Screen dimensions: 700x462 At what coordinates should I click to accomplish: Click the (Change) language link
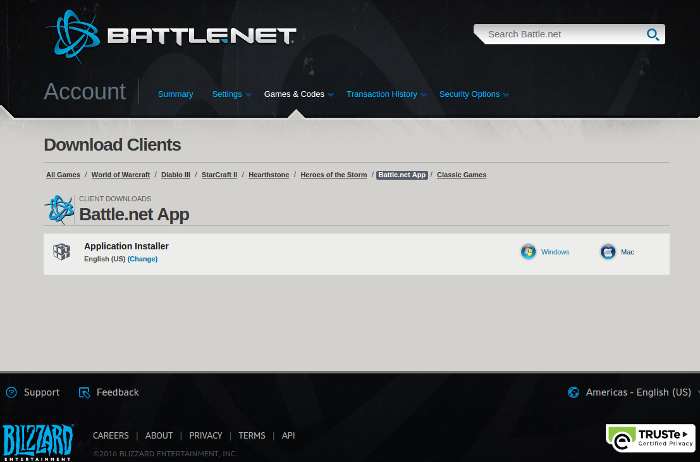coord(142,259)
